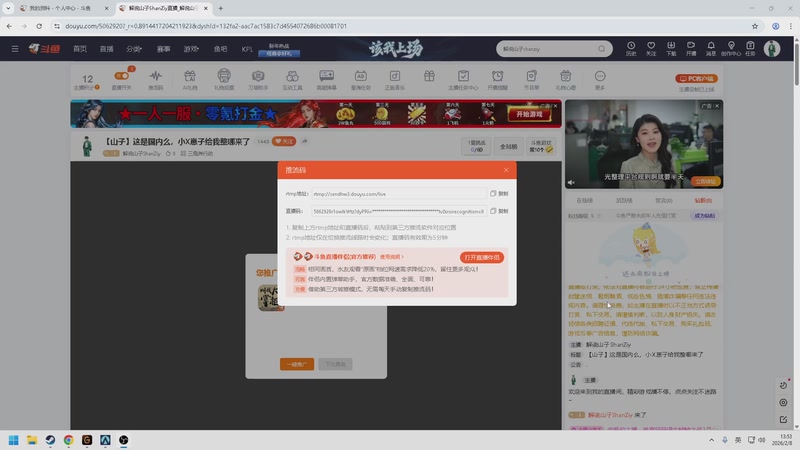Viewport: 800px width, 450px height.
Task: Open 开播 camera icon in header
Action: coord(691,48)
